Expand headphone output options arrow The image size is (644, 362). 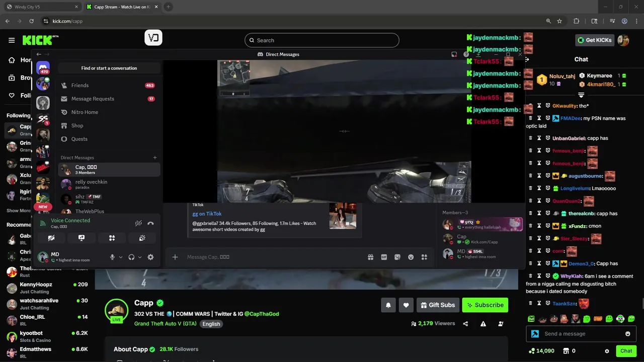coord(140,257)
